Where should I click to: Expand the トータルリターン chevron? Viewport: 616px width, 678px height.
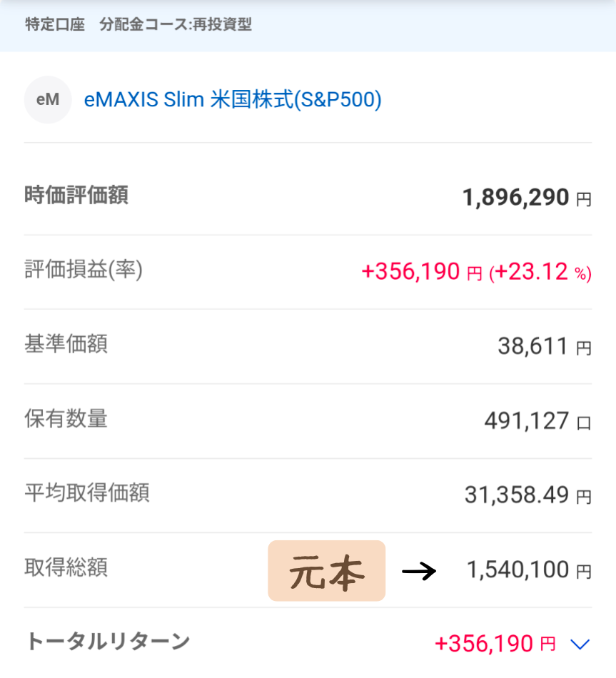click(581, 644)
